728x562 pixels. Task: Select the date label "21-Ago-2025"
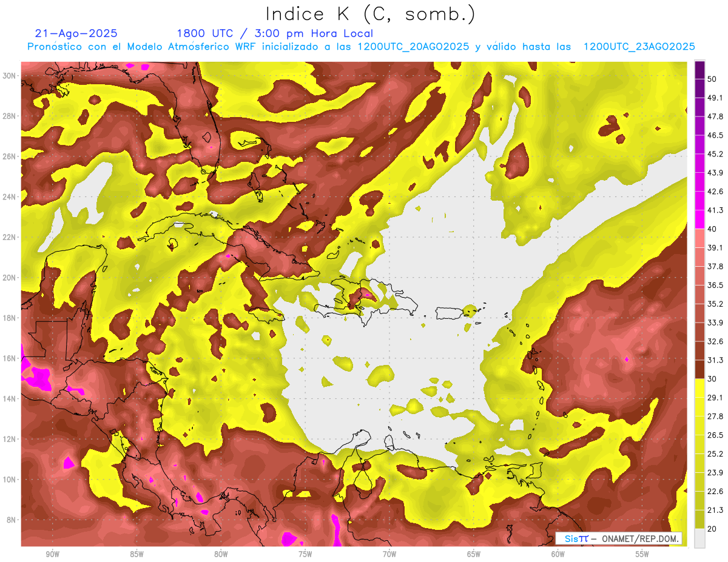point(76,33)
